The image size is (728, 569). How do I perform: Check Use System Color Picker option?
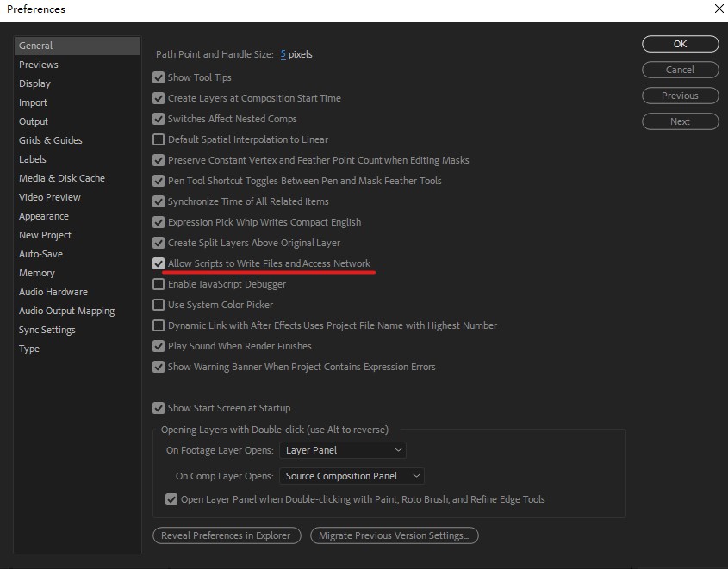159,305
